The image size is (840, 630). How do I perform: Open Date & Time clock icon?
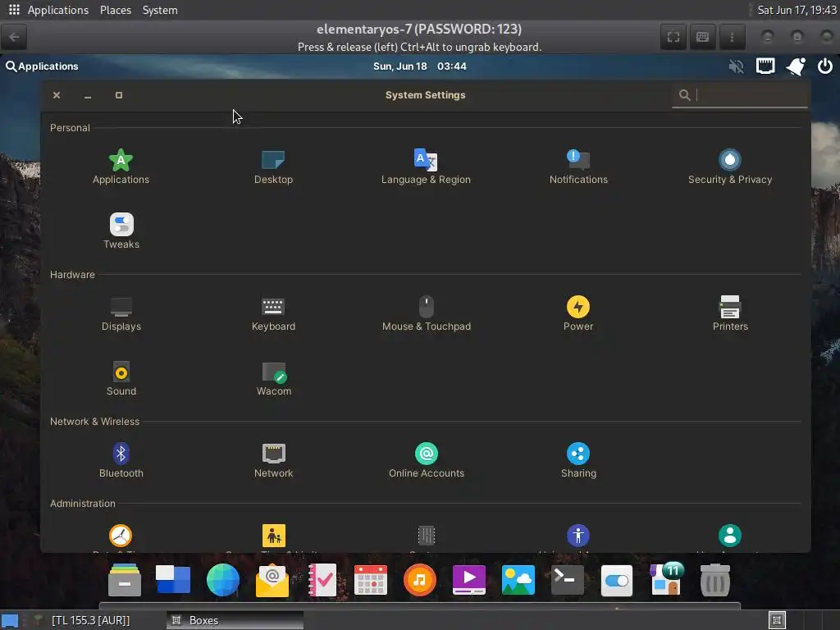pyautogui.click(x=121, y=535)
